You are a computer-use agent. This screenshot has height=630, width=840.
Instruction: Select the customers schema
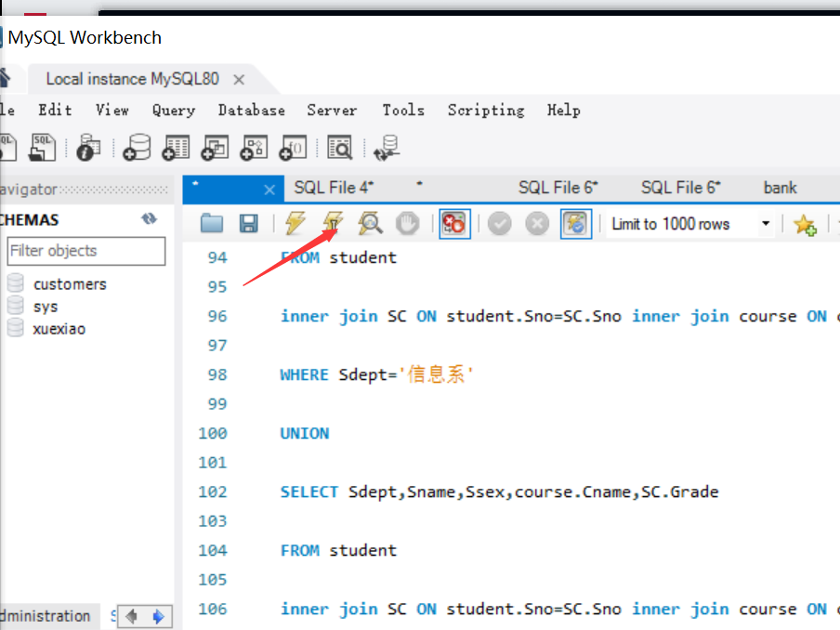[x=70, y=284]
